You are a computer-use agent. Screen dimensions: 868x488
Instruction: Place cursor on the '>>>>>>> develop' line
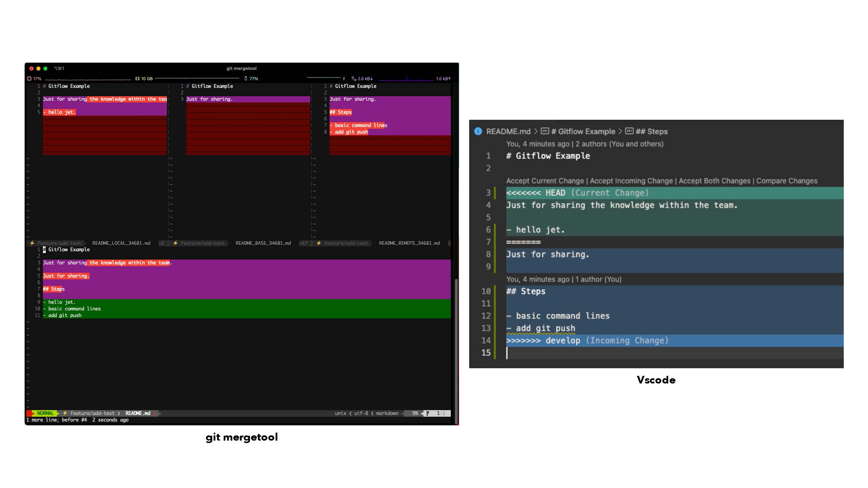pos(563,341)
